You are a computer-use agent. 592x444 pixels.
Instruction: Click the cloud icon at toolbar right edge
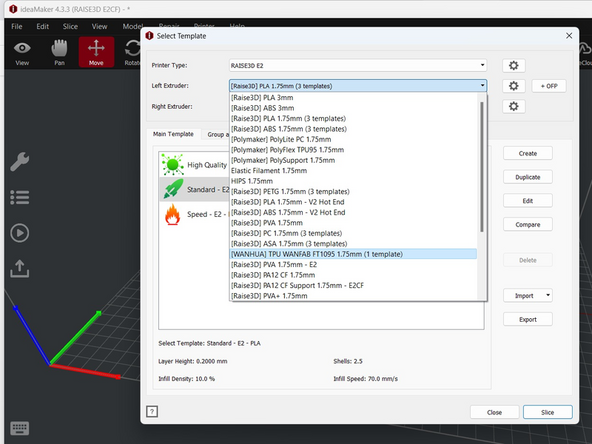[x=585, y=48]
